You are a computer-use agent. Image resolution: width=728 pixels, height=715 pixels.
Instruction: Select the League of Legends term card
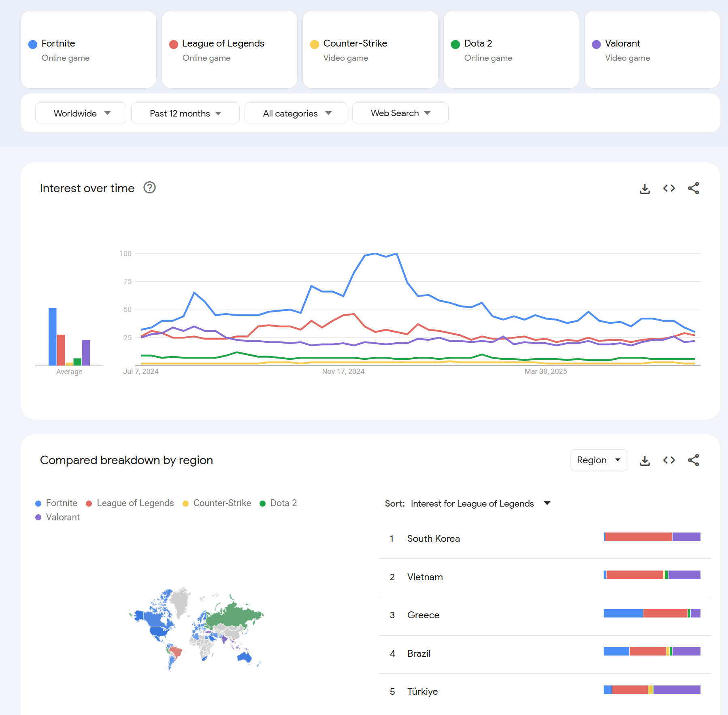230,49
